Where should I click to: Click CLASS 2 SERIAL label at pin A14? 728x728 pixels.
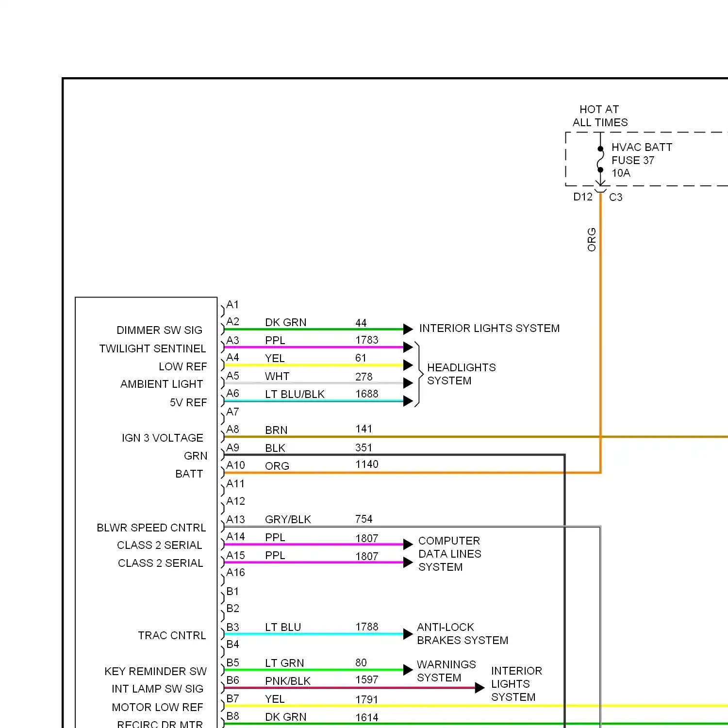click(x=160, y=545)
